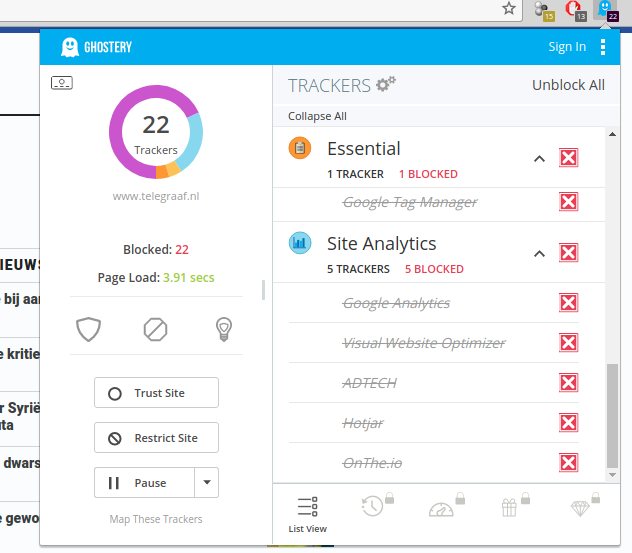Unblock Google Tag Manager tracker
The height and width of the screenshot is (553, 632).
coord(568,202)
